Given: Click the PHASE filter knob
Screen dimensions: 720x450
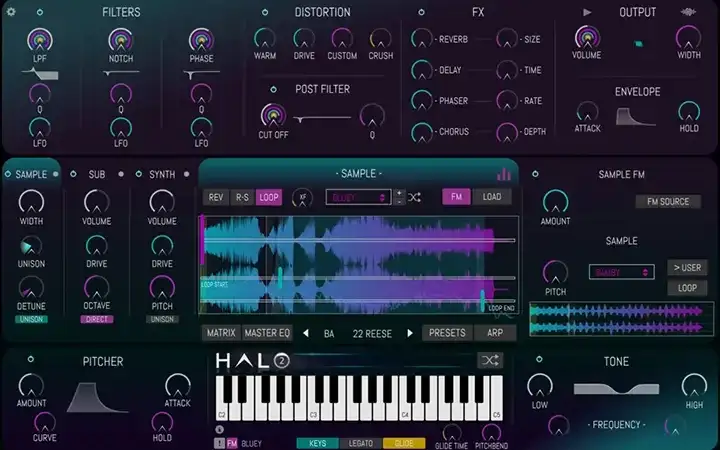Looking at the screenshot, I should [201, 40].
